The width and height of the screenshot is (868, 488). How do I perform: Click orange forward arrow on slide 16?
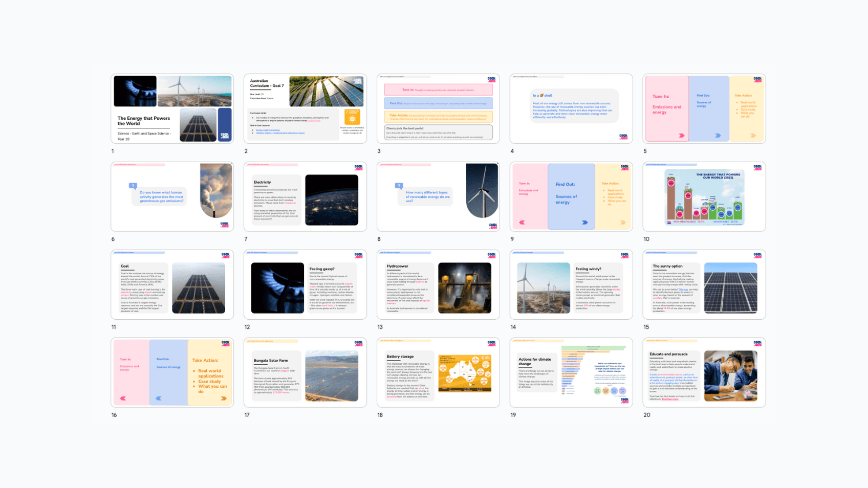(x=224, y=398)
